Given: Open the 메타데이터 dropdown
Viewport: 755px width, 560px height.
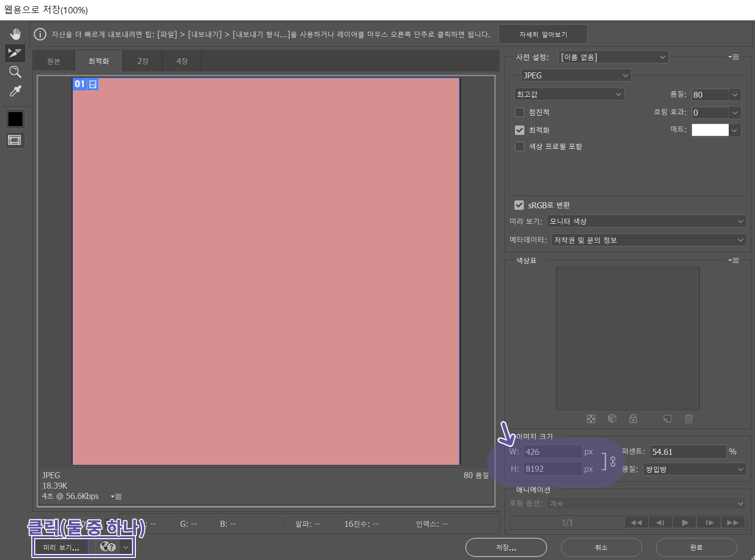Looking at the screenshot, I should [x=649, y=240].
